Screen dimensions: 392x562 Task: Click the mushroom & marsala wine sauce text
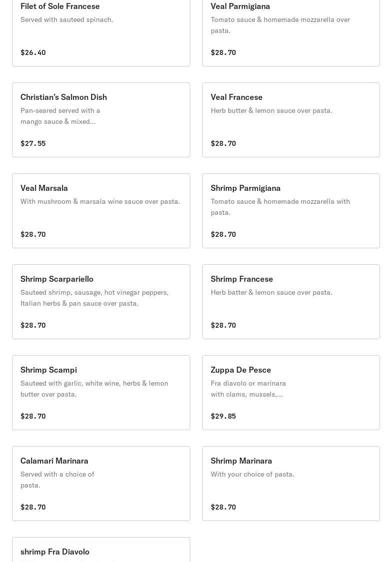(100, 201)
